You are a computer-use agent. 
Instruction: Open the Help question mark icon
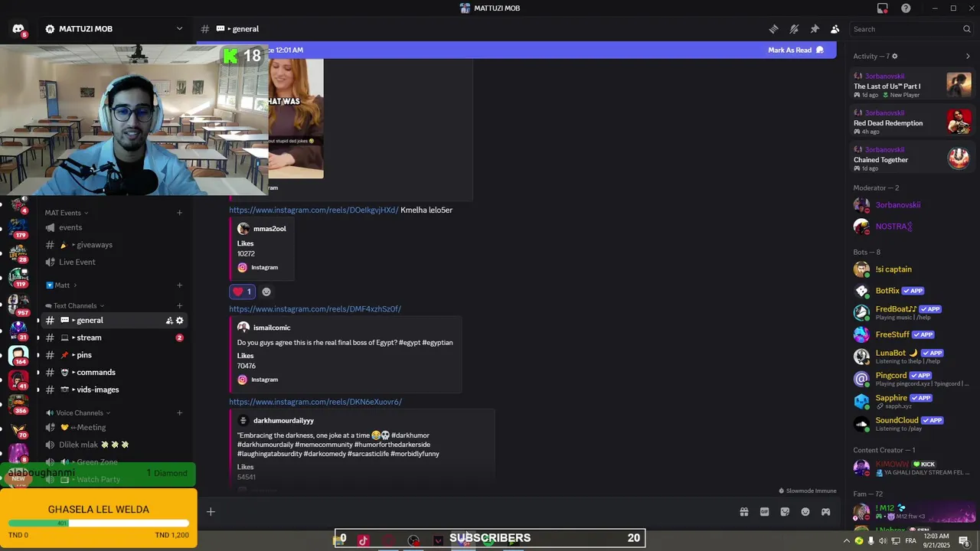tap(906, 8)
